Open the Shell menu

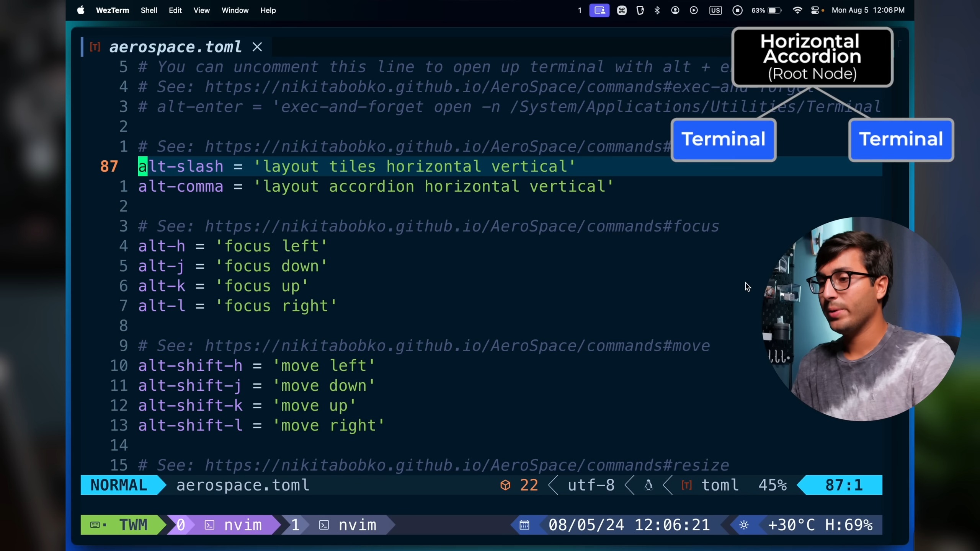(149, 10)
